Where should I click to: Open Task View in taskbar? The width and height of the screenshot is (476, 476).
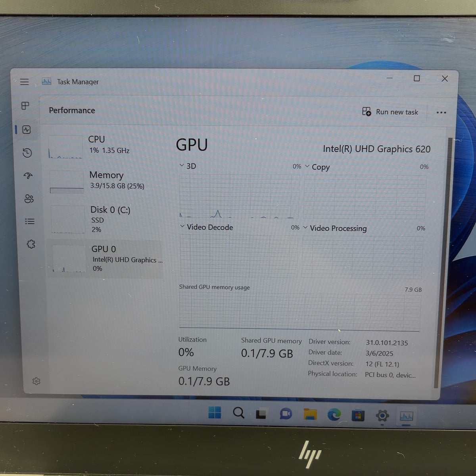[x=261, y=414]
